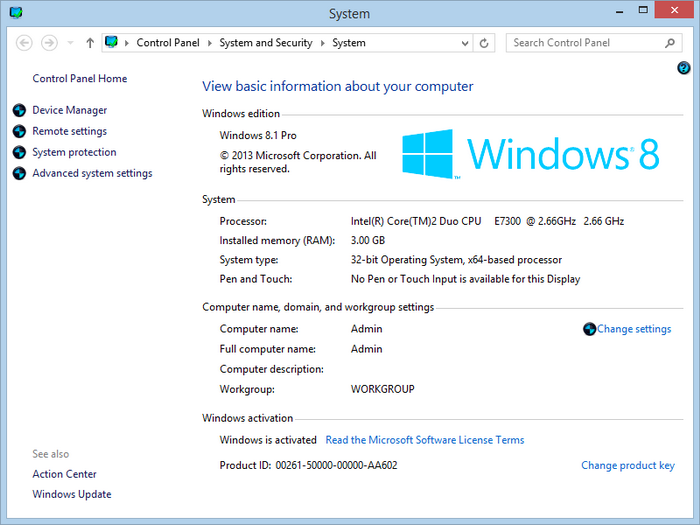
Task: Click the shield icon beside Remote settings
Action: tap(19, 131)
